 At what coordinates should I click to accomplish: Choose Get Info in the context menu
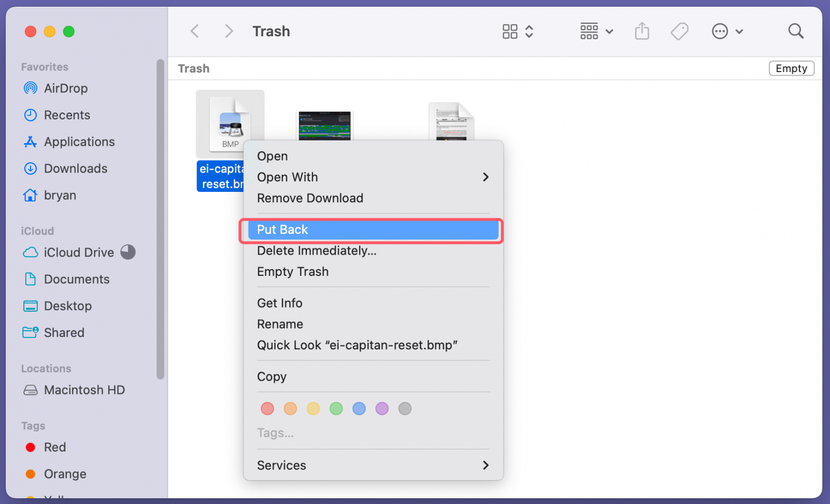point(280,303)
